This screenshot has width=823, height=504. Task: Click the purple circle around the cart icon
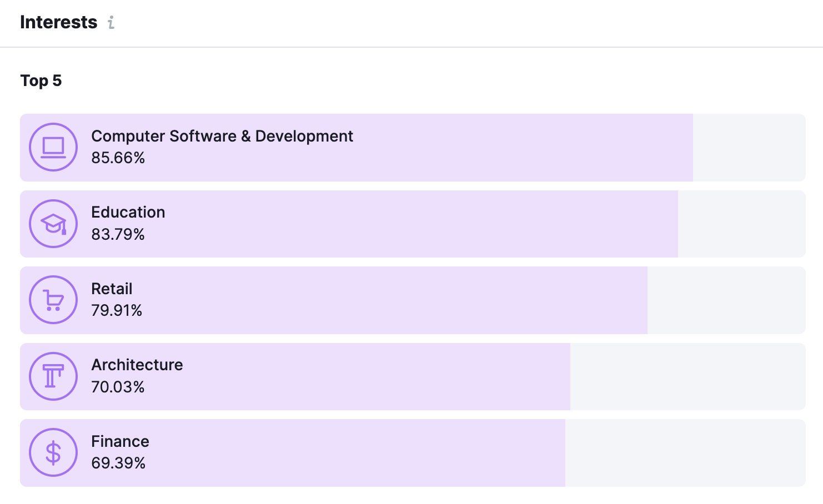(53, 300)
